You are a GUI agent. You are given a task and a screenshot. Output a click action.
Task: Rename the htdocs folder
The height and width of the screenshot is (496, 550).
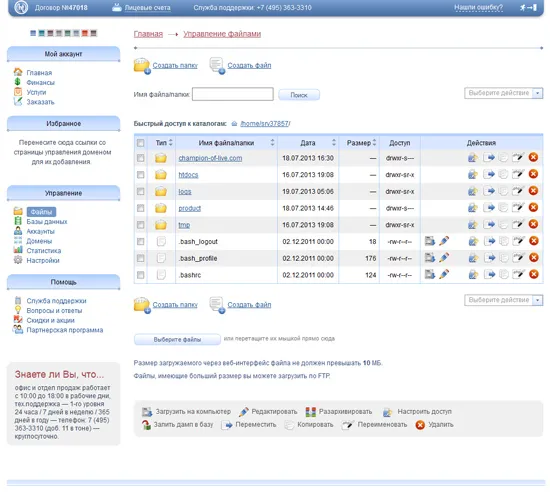(518, 174)
